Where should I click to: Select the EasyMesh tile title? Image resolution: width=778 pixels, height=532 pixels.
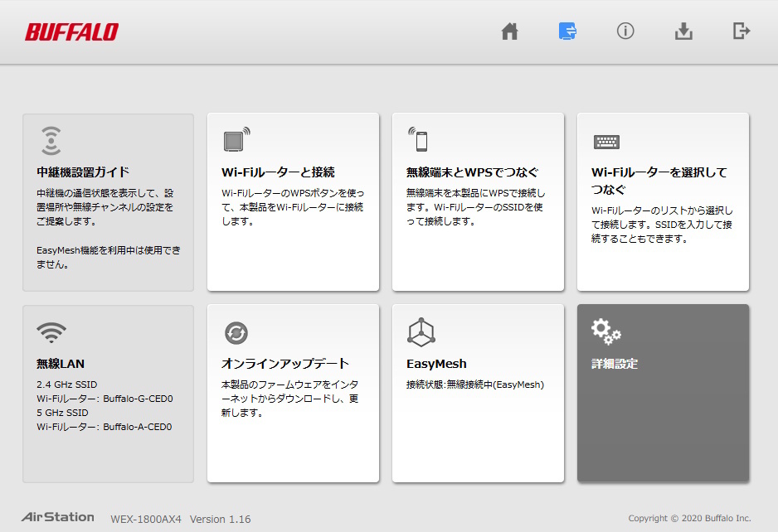(436, 364)
